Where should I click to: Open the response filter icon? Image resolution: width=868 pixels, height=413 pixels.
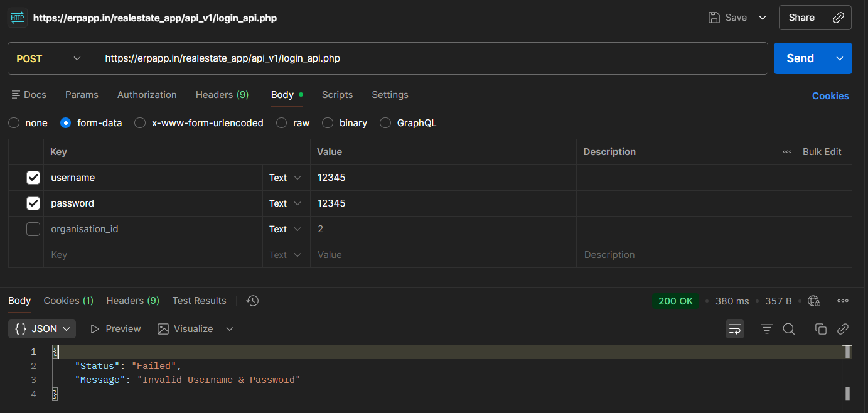coord(766,329)
